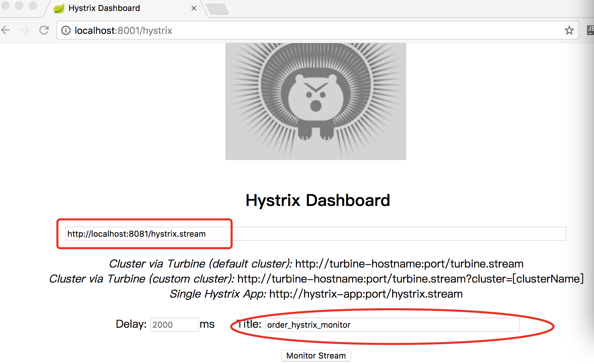Screen dimensions: 594x364
Task: Click the Hystrix hedgehog logo image
Action: point(315,102)
